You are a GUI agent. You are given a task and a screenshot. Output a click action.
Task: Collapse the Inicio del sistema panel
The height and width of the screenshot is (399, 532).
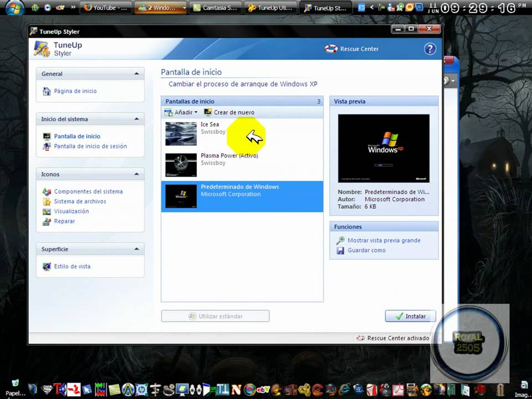(x=136, y=119)
